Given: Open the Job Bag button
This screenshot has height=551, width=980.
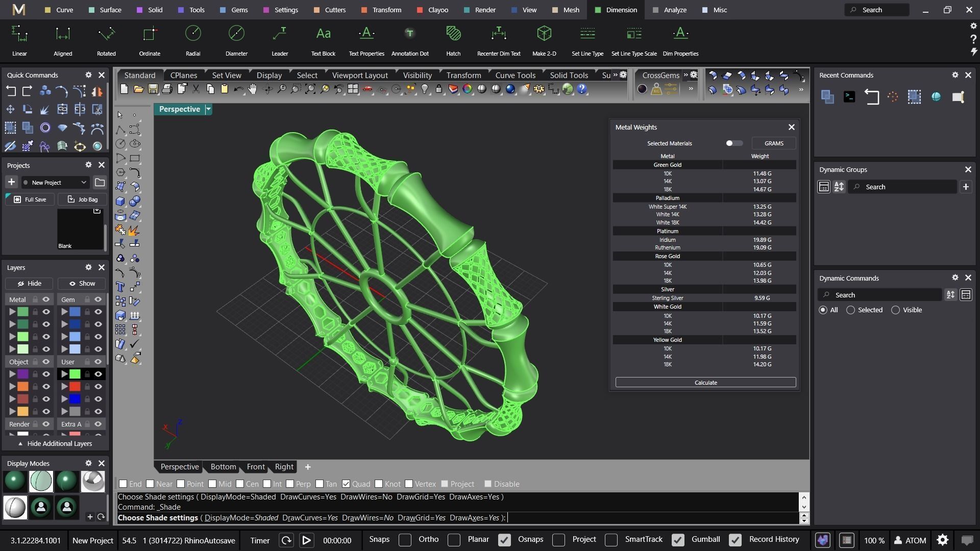Looking at the screenshot, I should pos(82,199).
